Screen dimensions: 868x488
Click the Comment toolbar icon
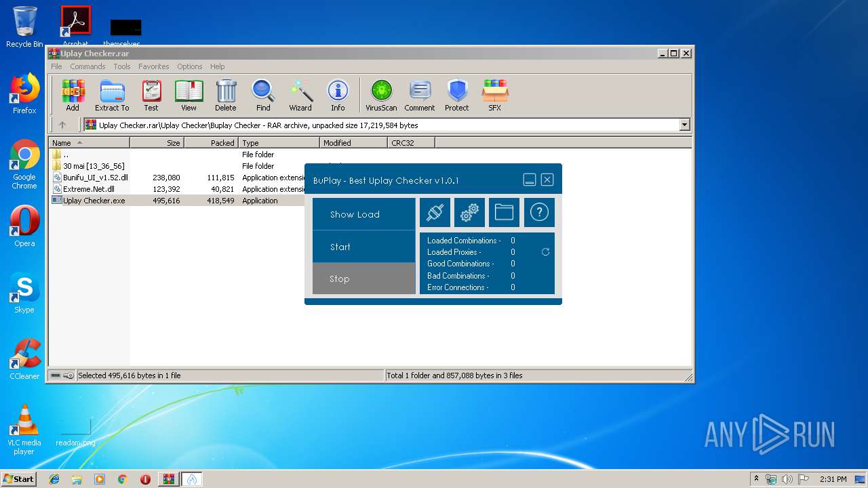[420, 95]
